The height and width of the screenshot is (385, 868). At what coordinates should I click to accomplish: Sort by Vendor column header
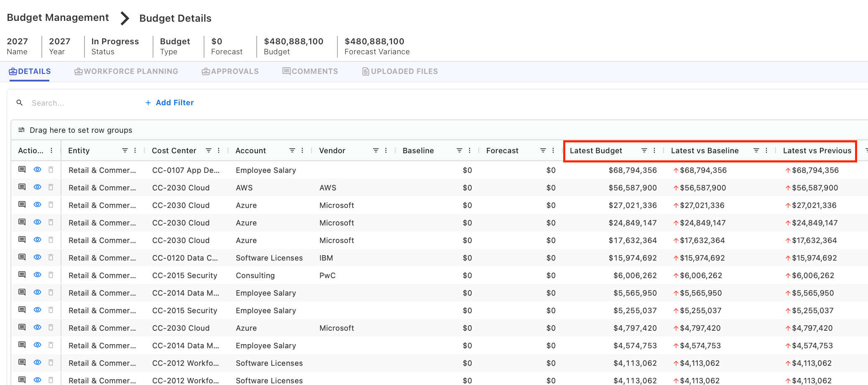pos(332,150)
